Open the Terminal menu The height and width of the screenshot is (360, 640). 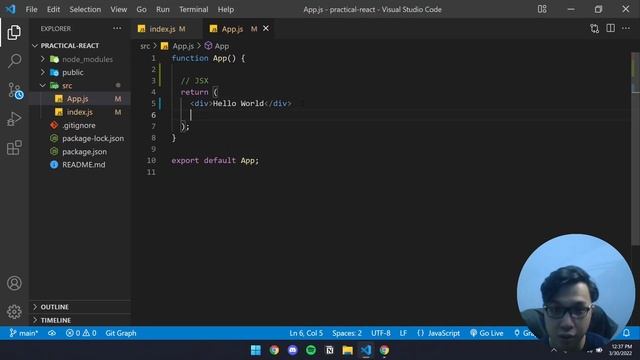click(193, 9)
